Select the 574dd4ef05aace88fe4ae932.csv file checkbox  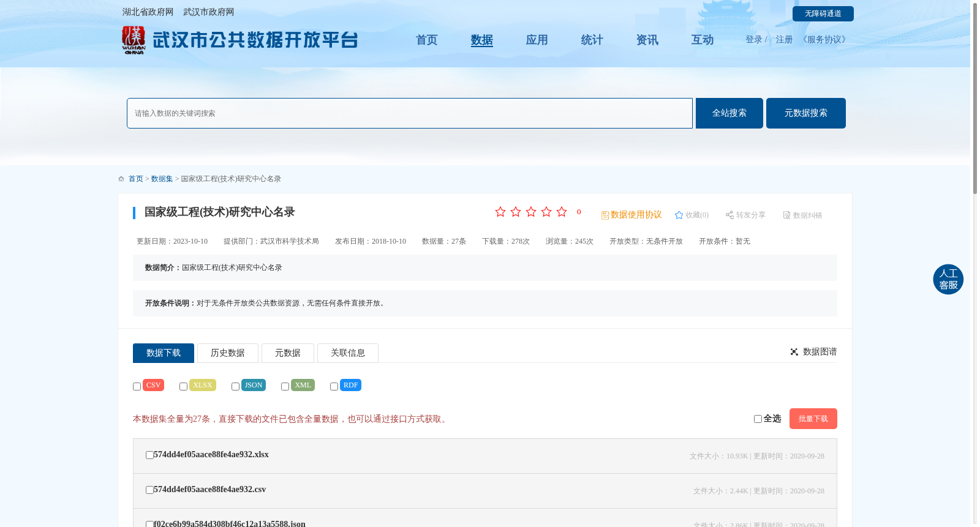[149, 490]
